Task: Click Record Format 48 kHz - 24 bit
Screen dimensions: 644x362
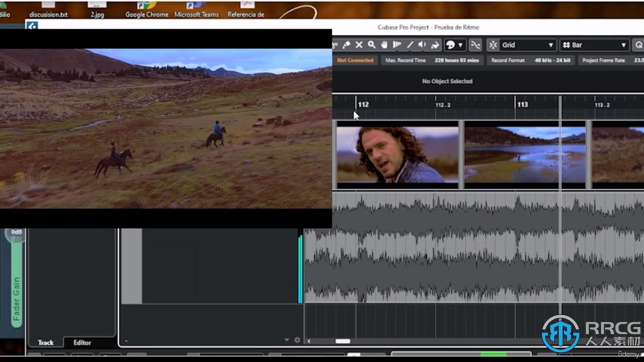Action: tap(531, 60)
